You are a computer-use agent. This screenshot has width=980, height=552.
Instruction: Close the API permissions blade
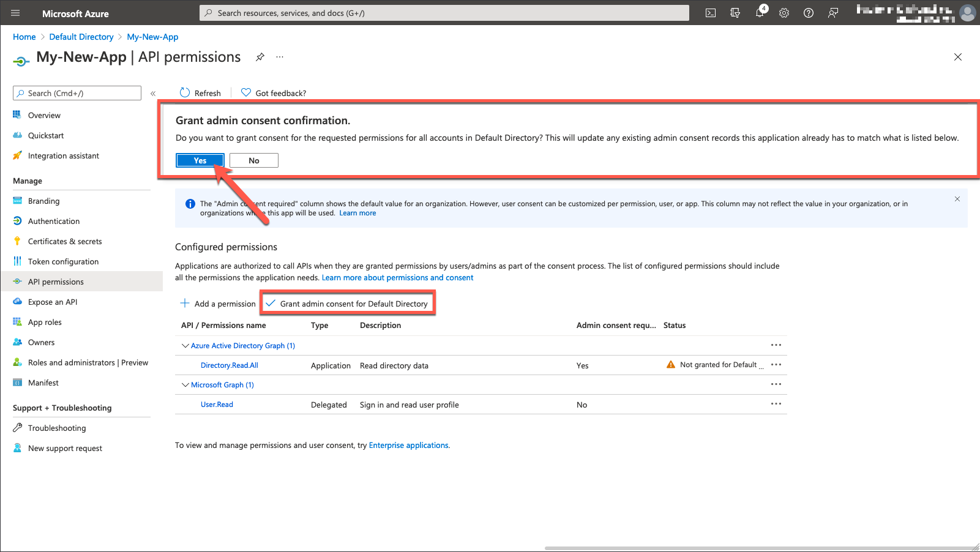pos(958,57)
